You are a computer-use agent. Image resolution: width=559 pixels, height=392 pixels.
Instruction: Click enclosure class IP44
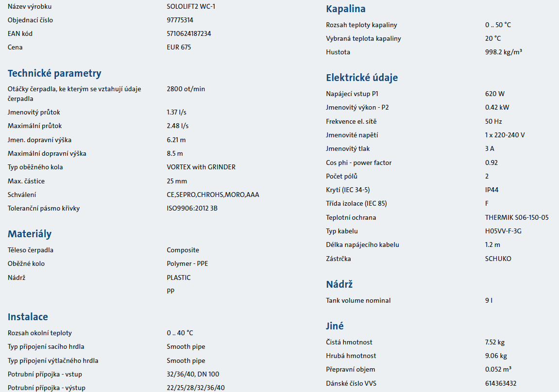(491, 190)
